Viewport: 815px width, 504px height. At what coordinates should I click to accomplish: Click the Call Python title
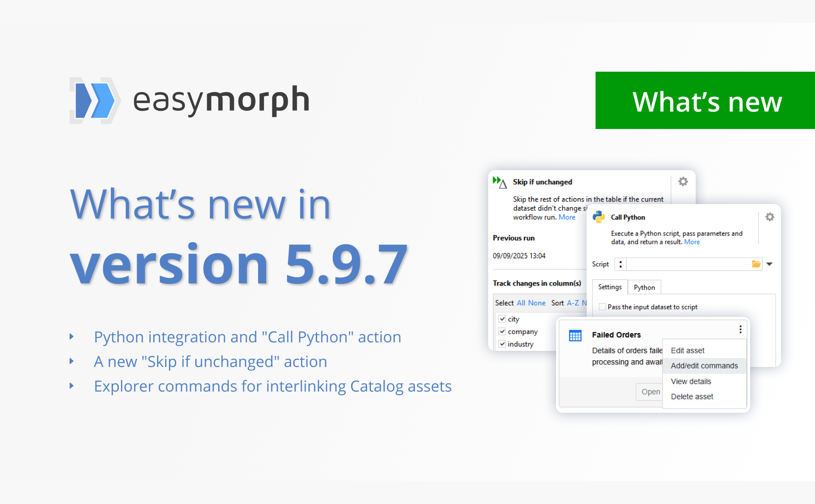coord(628,217)
